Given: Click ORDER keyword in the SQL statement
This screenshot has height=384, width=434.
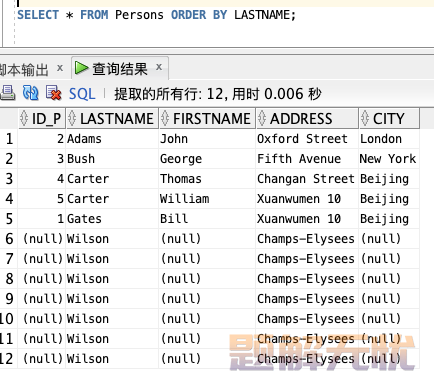Looking at the screenshot, I should (x=188, y=15).
